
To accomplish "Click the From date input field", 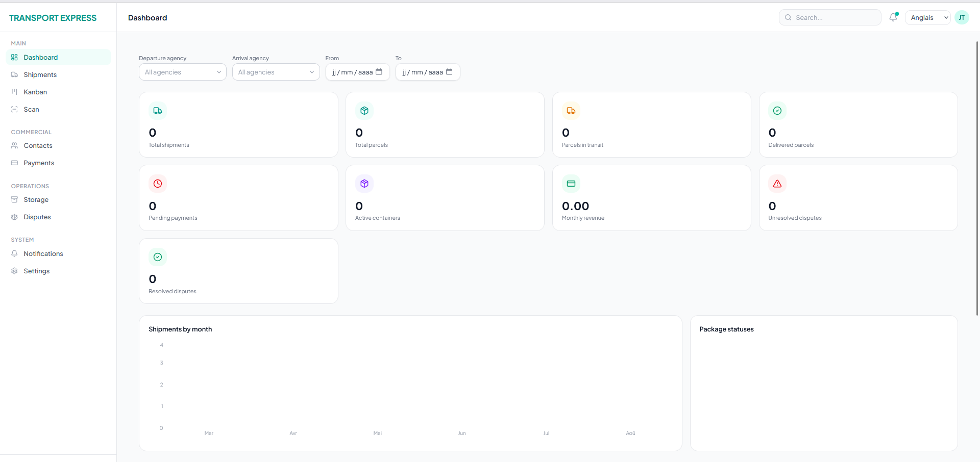I will [x=358, y=72].
